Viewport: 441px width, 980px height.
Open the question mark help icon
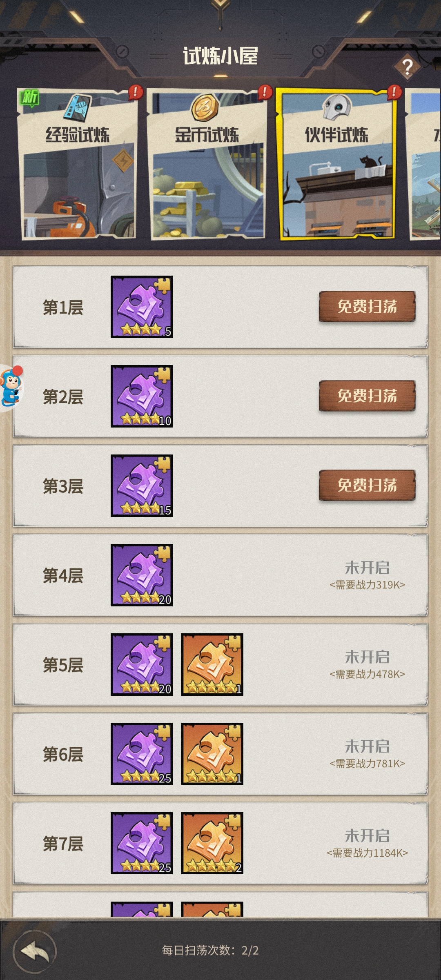[x=407, y=67]
